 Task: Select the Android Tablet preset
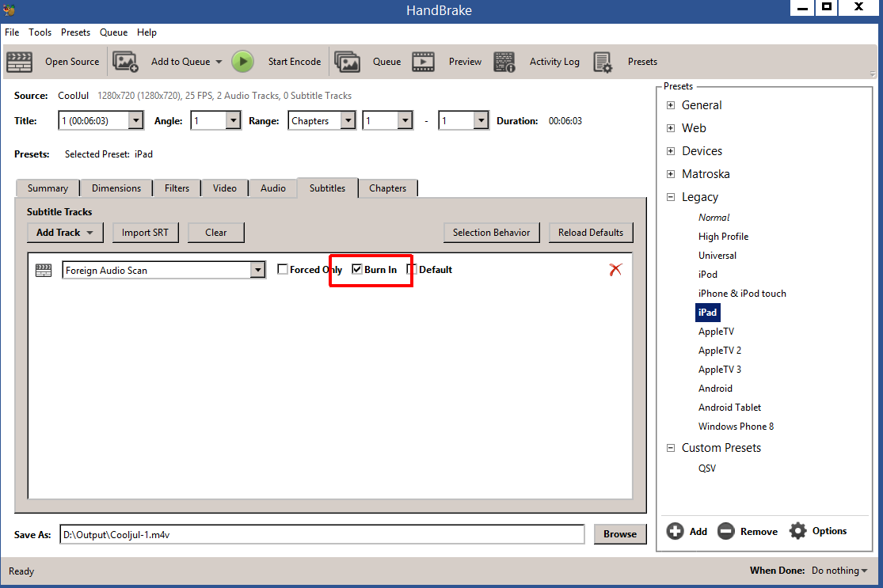(x=729, y=408)
